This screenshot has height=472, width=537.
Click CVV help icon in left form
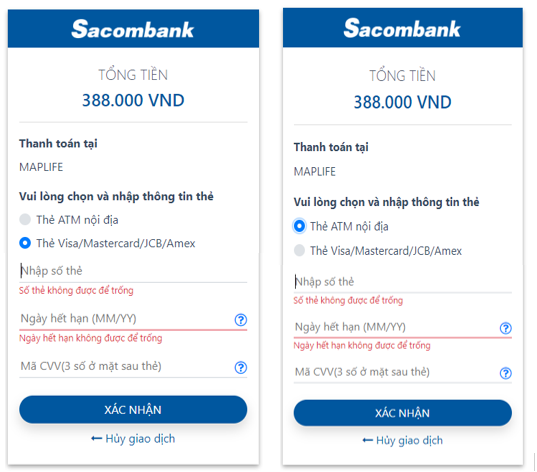pyautogui.click(x=241, y=368)
